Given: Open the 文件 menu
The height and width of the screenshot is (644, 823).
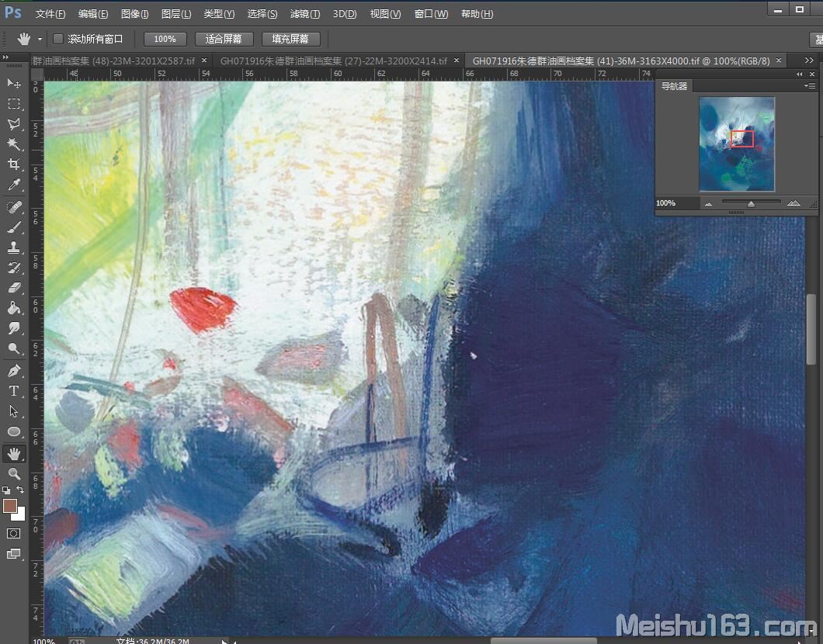Looking at the screenshot, I should 50,14.
